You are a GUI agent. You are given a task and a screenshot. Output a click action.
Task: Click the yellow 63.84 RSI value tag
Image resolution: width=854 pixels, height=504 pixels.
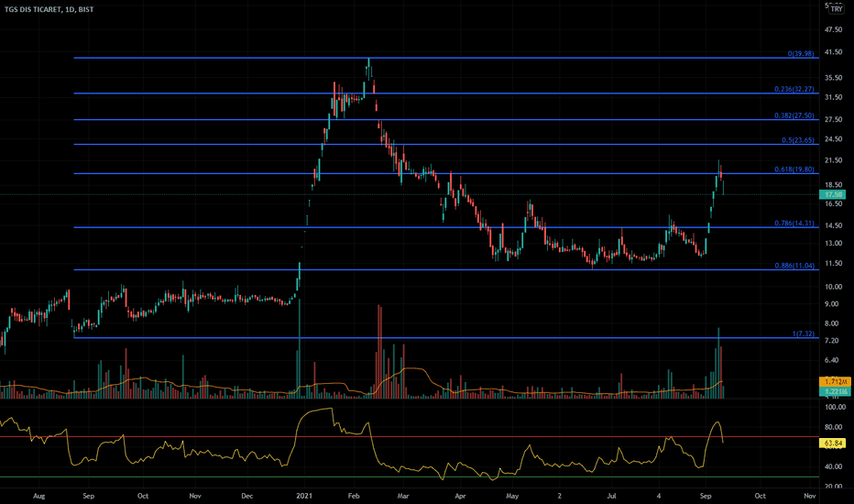(x=833, y=443)
